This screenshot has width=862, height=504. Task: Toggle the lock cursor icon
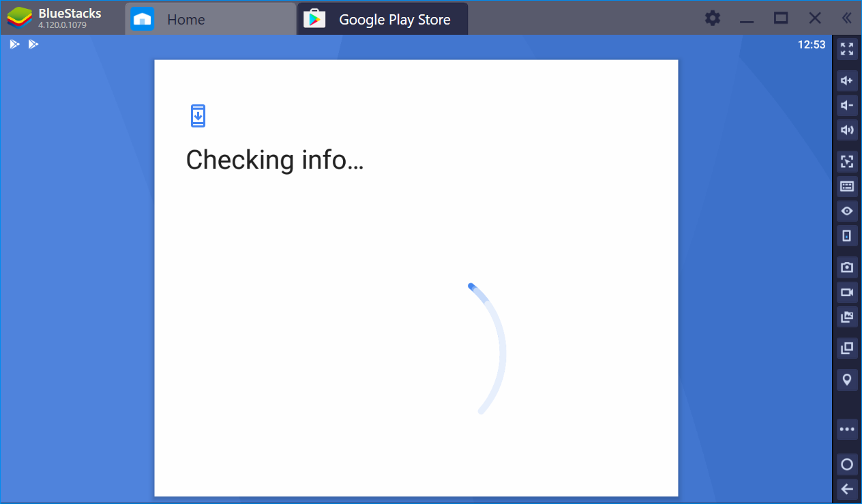(x=847, y=162)
